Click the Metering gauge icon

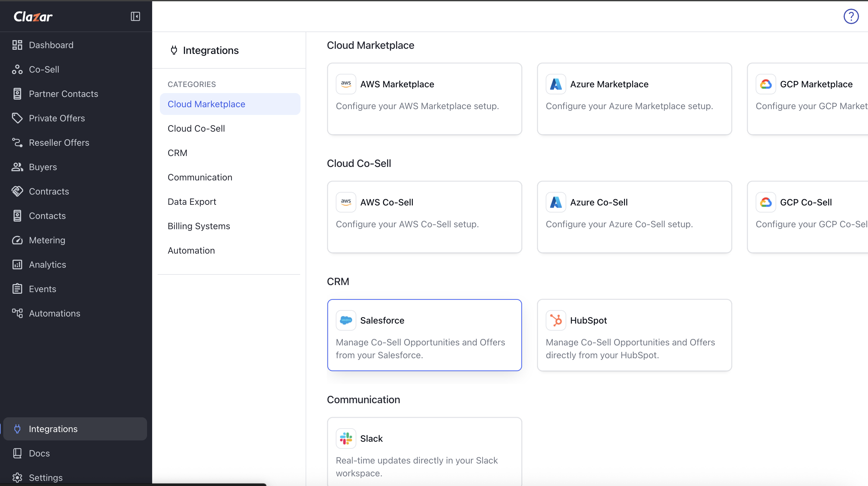(x=17, y=240)
